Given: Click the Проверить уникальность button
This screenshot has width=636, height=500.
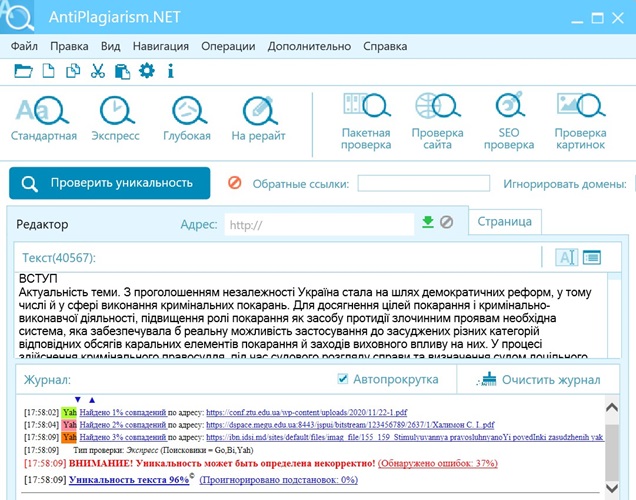Looking at the screenshot, I should [x=110, y=183].
